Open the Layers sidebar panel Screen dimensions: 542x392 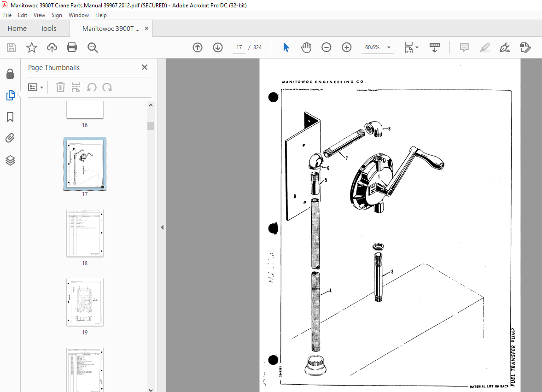coord(11,160)
